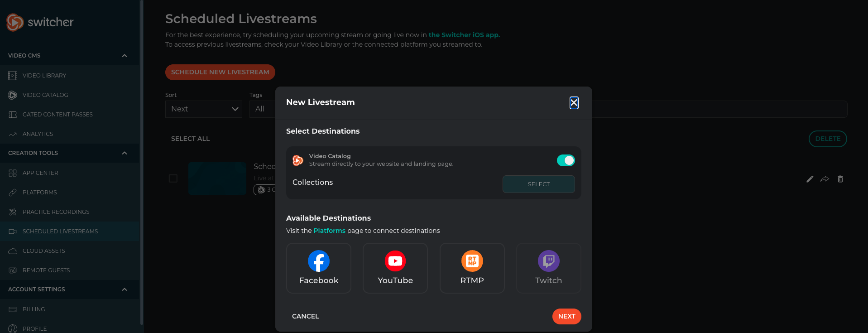Image resolution: width=868 pixels, height=333 pixels.
Task: Open Video Library menu item
Action: [70, 76]
